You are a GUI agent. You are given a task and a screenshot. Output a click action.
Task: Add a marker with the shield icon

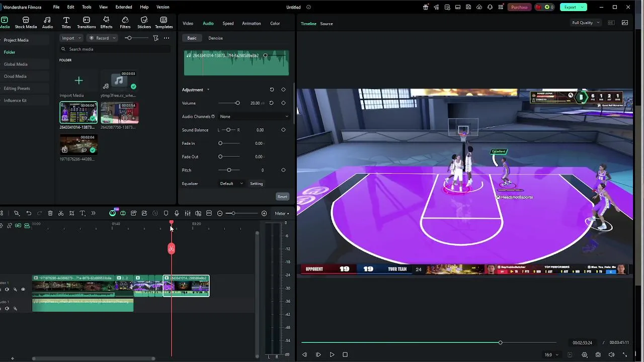tap(166, 213)
